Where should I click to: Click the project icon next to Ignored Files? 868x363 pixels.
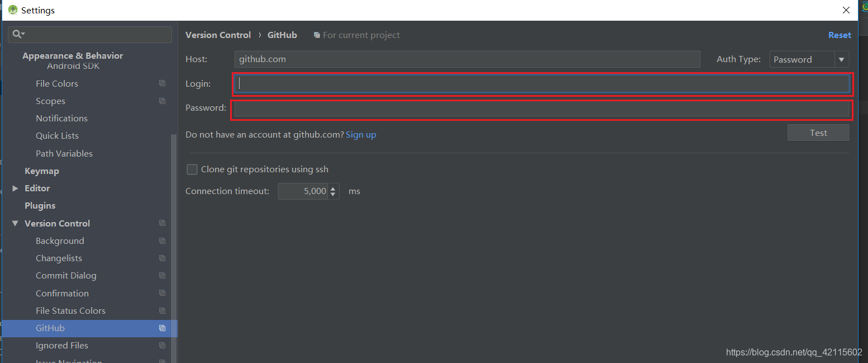click(x=162, y=346)
